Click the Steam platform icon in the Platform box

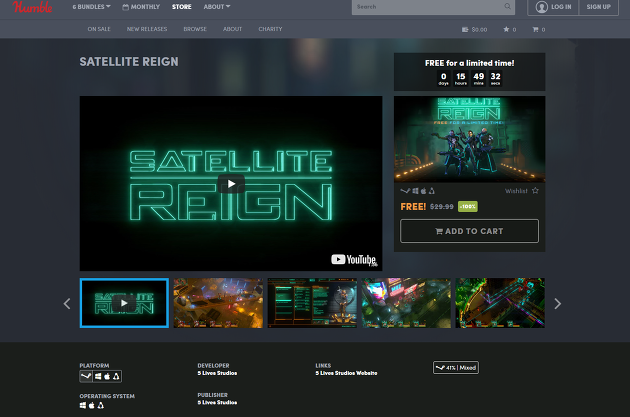coord(86,376)
